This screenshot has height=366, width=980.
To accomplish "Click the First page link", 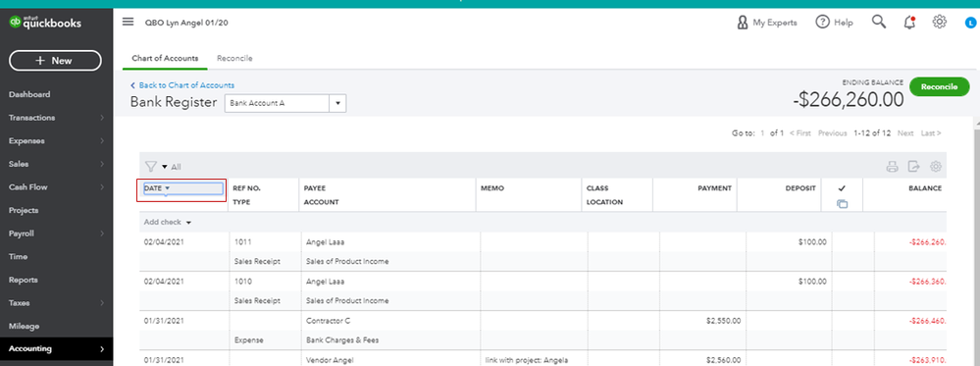I will click(x=800, y=133).
